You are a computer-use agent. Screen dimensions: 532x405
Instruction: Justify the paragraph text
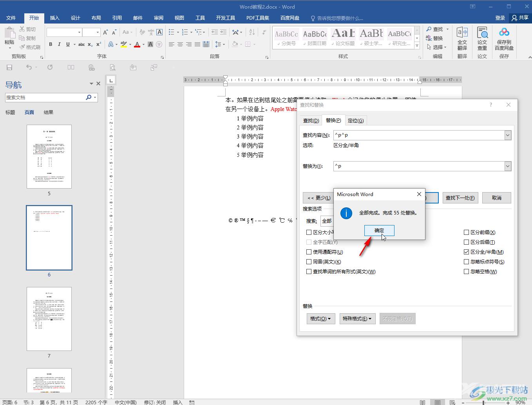pyautogui.click(x=197, y=44)
